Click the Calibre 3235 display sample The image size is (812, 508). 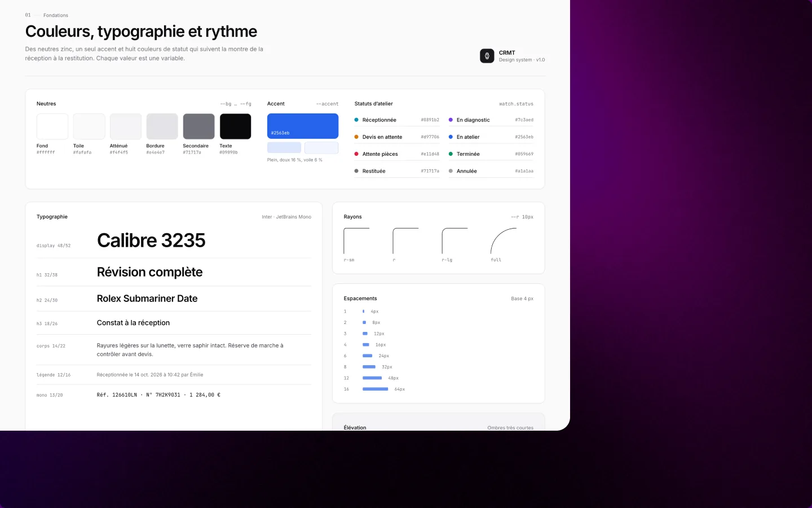point(151,240)
